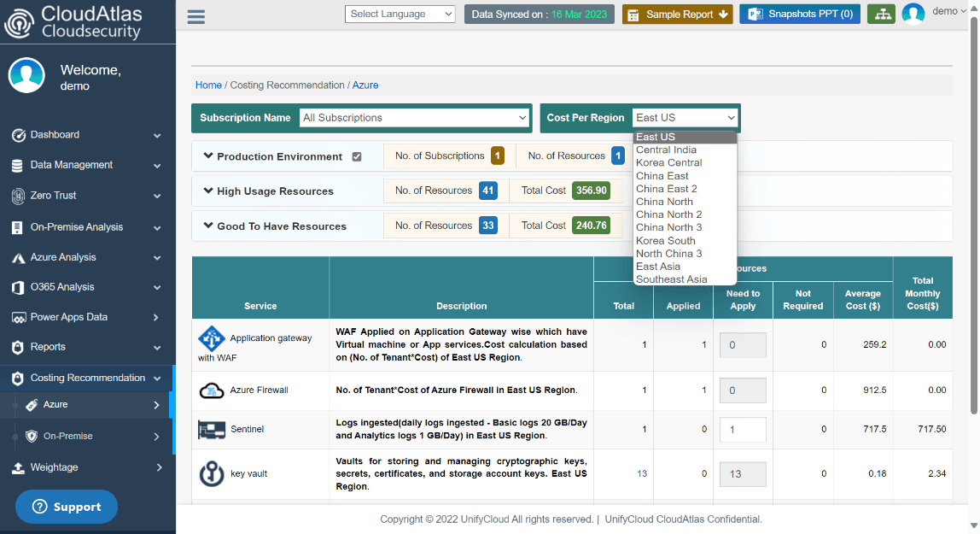Open key vault total count 13 link
980x534 pixels.
pyautogui.click(x=642, y=473)
